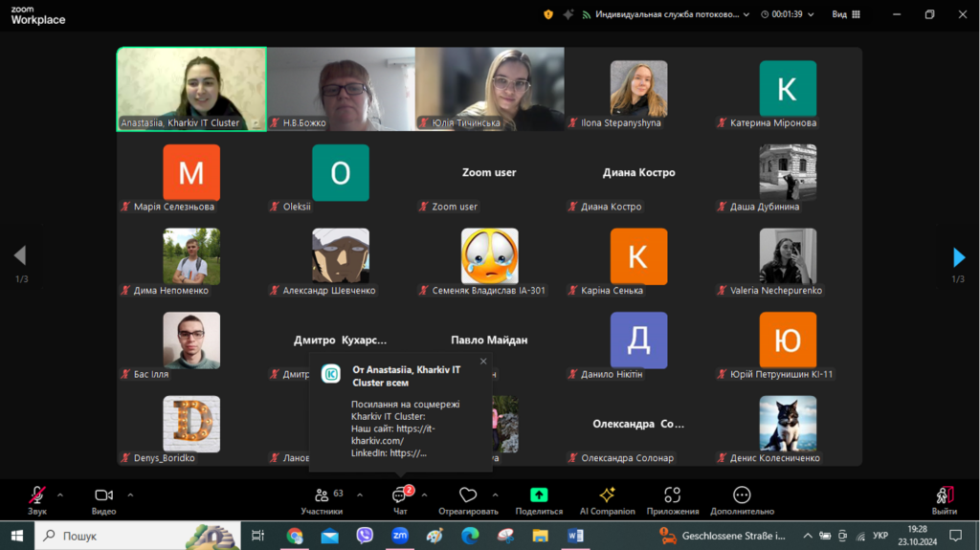
Task: Expand reactions options arrow
Action: pyautogui.click(x=495, y=495)
